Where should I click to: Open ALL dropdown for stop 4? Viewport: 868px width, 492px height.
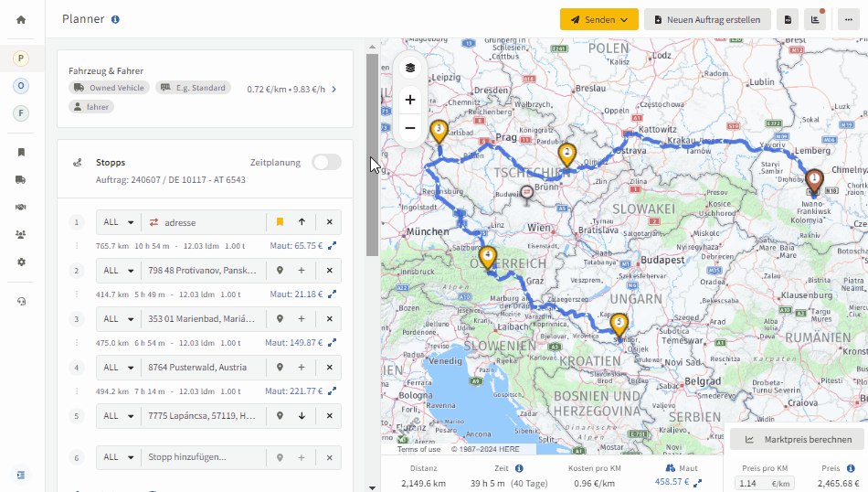(119, 368)
